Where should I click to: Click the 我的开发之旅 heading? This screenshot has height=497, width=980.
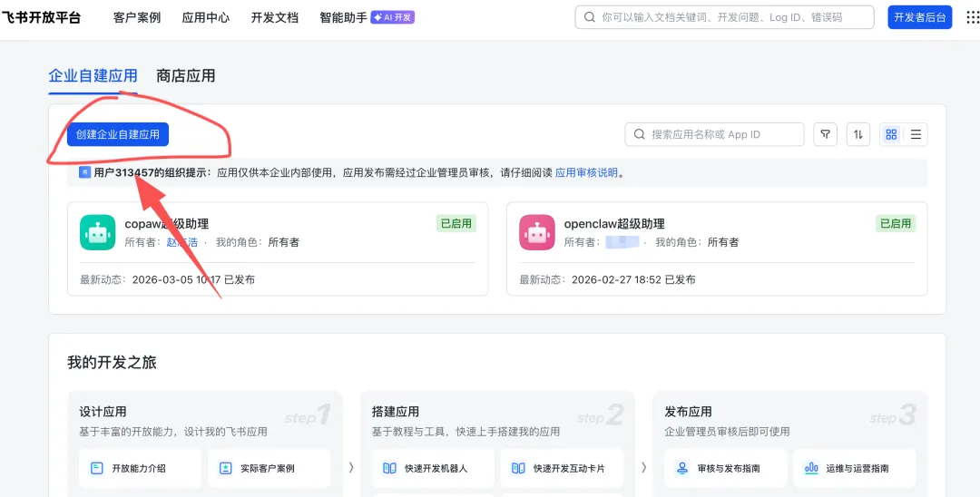(112, 362)
